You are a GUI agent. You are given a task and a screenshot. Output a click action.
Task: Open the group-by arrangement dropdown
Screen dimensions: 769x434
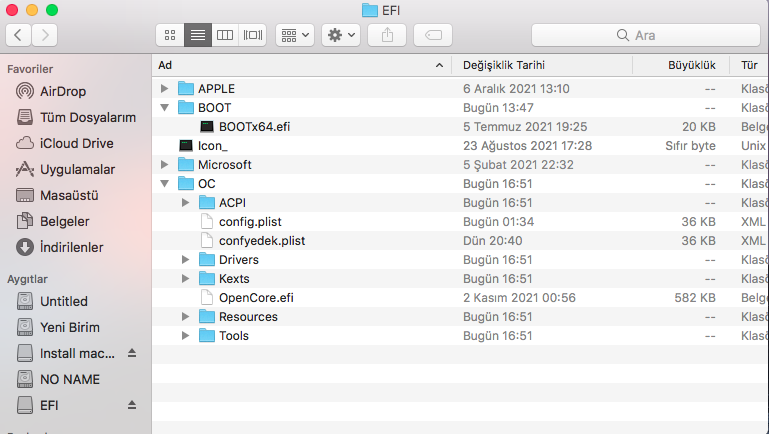click(x=295, y=35)
